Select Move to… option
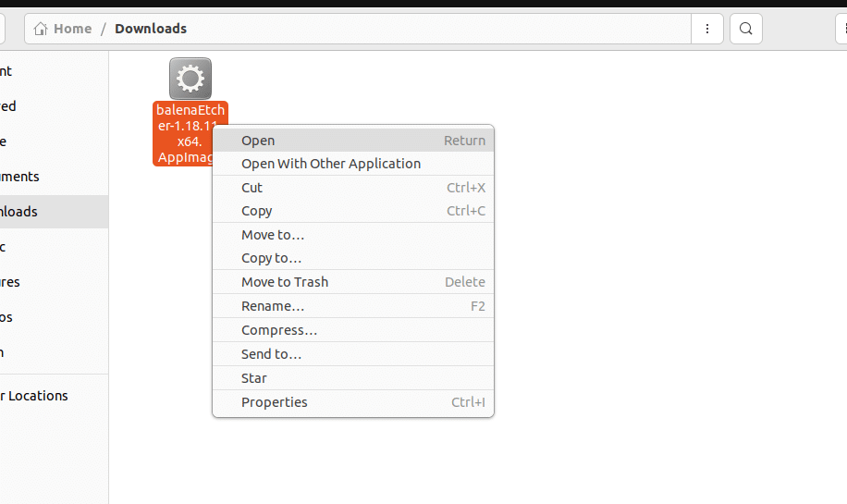This screenshot has width=847, height=504. pos(353,235)
